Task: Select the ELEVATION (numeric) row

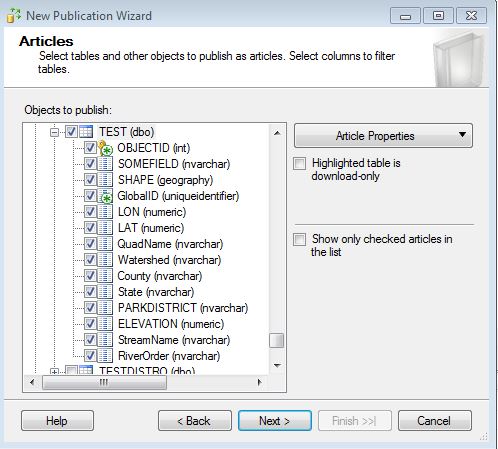Action: coord(171,324)
